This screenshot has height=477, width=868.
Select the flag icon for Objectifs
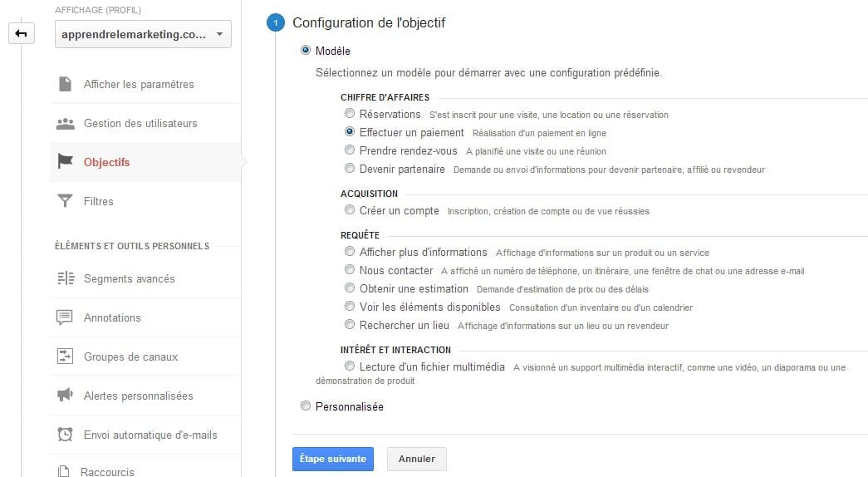(x=66, y=161)
